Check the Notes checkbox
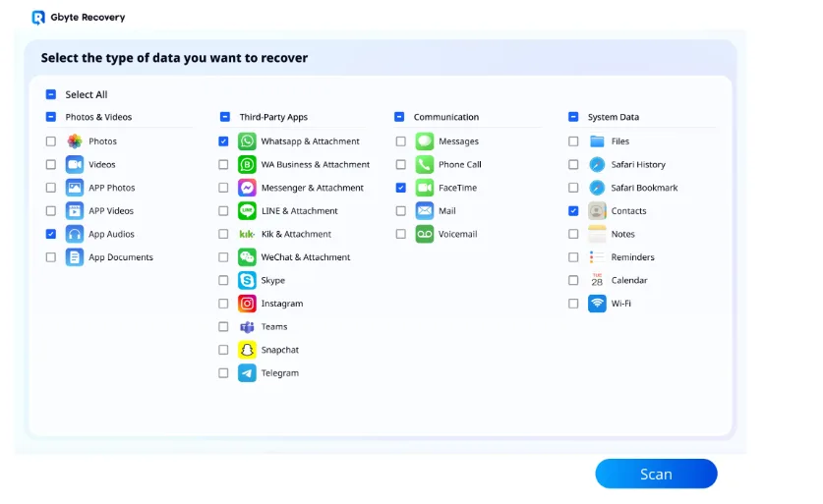 pyautogui.click(x=573, y=234)
